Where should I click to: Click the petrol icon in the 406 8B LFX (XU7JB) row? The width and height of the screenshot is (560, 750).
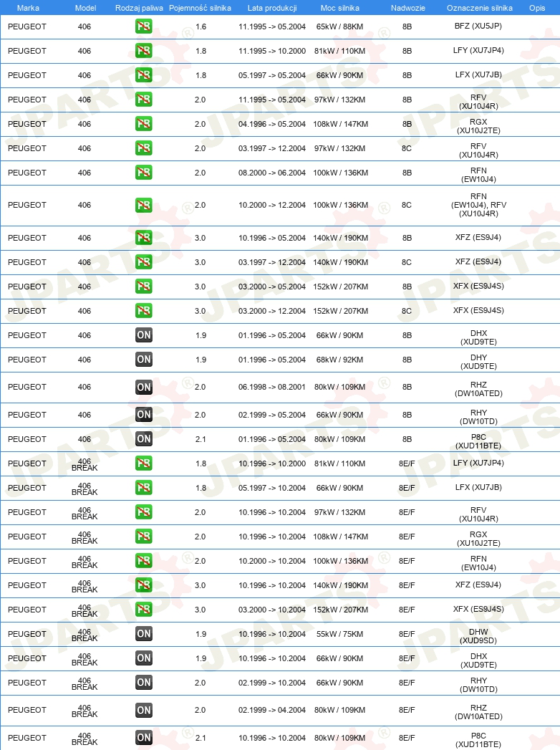(x=143, y=75)
